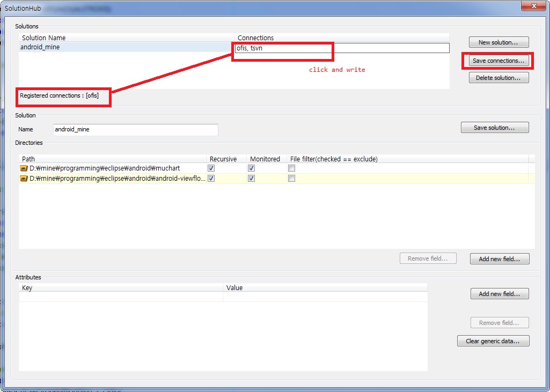This screenshot has height=392, width=550.
Task: Toggle File filter checkbox for the android-viewflo row
Action: (x=291, y=179)
